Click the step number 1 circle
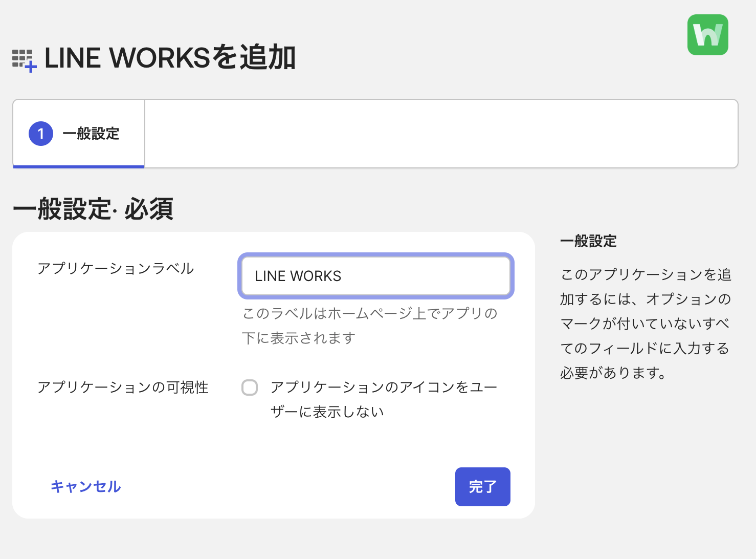The image size is (756, 559). [x=41, y=134]
